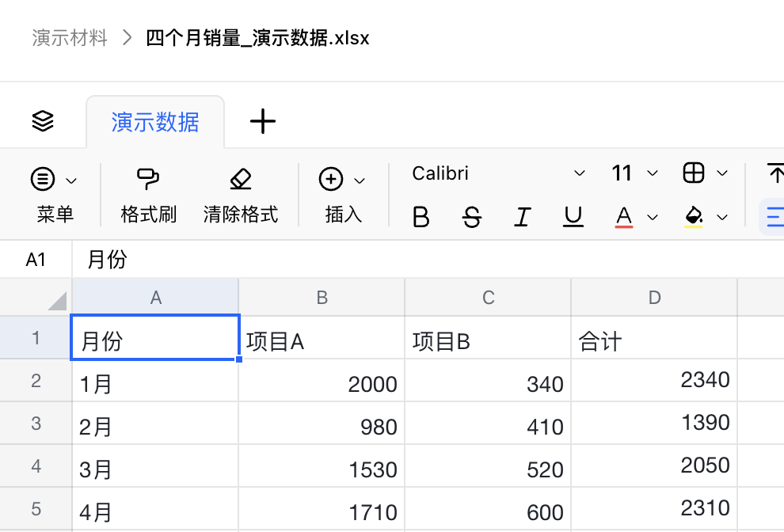Screen dimensions: 784x532
Task: Click 清除格式 eraser tool
Action: pos(241,194)
